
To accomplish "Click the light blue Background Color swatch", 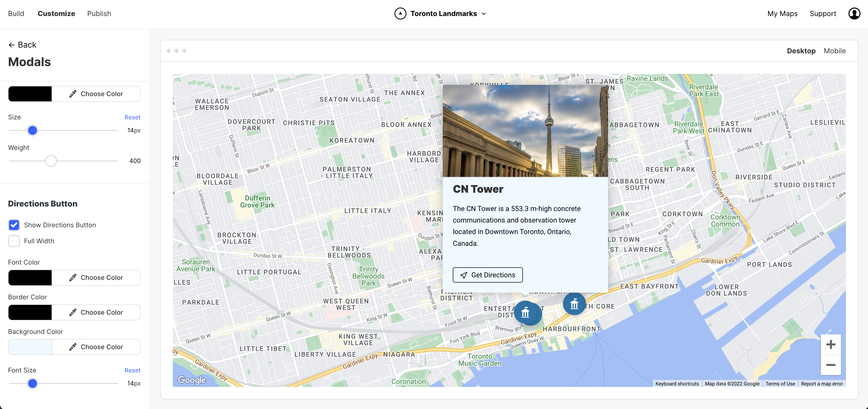I will (x=30, y=347).
